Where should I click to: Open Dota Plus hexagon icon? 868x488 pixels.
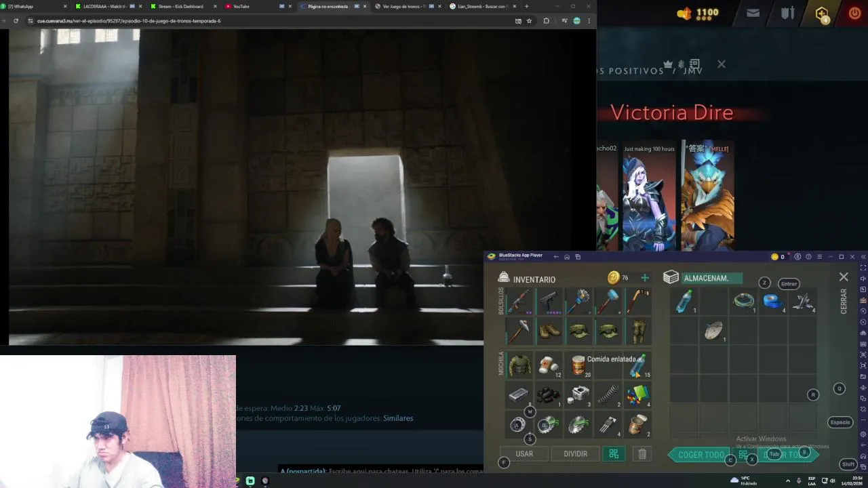click(x=822, y=14)
